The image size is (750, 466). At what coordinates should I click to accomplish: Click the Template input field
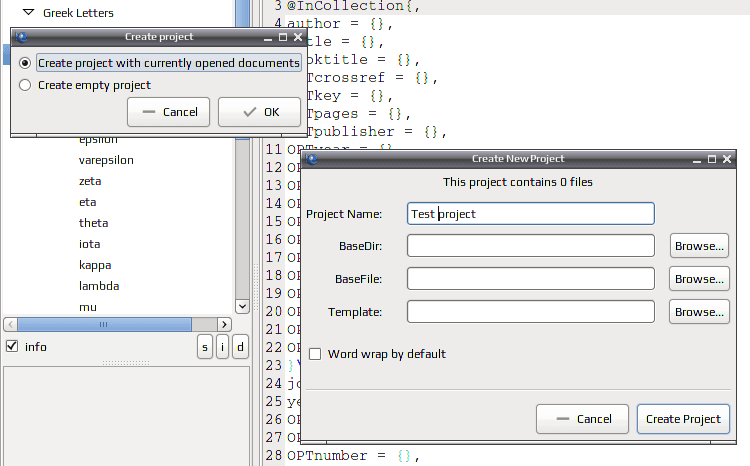(530, 312)
